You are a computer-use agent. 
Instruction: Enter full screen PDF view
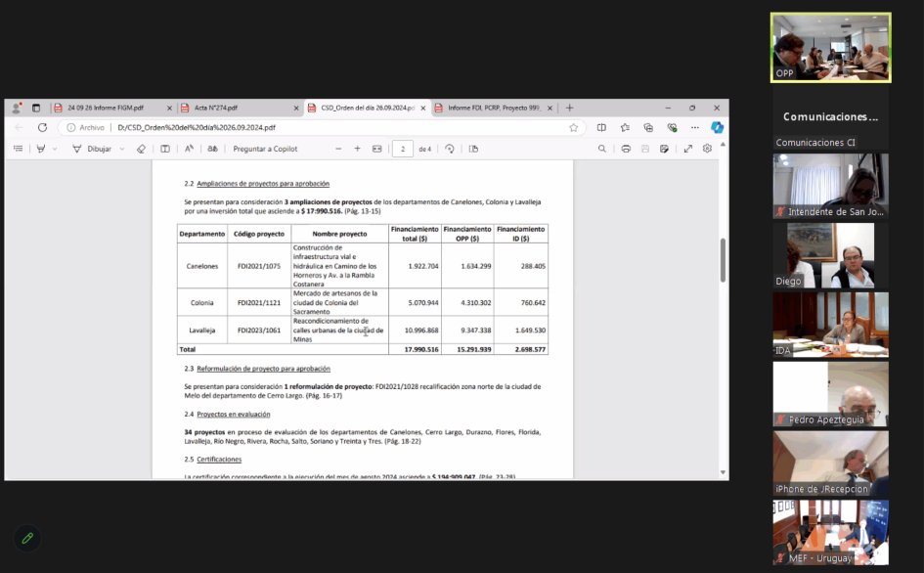pos(687,150)
